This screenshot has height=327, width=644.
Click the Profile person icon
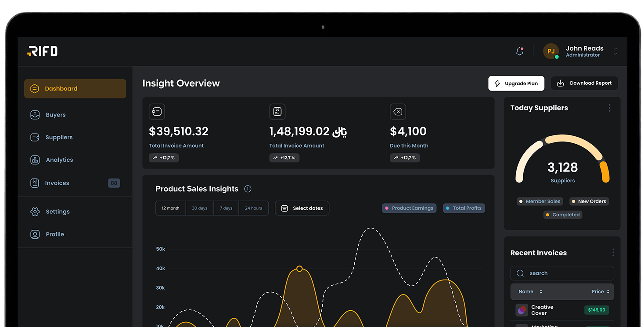[35, 234]
